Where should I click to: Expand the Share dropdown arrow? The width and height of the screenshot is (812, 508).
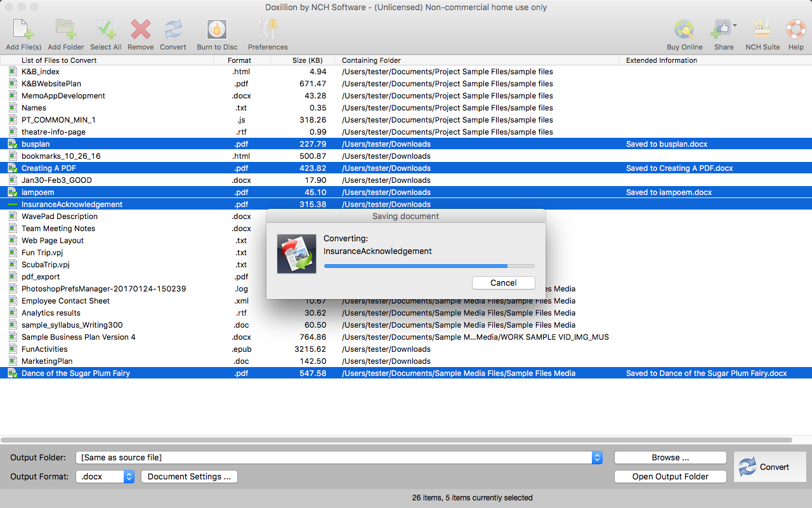[735, 26]
